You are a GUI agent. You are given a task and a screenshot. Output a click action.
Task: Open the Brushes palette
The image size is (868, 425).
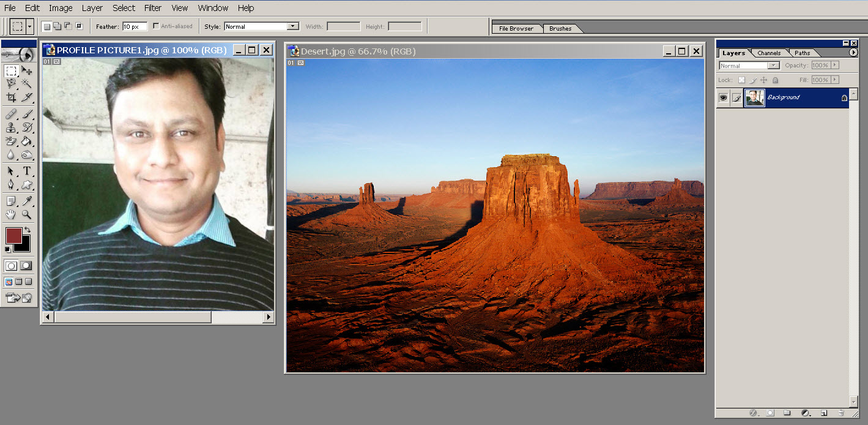560,28
